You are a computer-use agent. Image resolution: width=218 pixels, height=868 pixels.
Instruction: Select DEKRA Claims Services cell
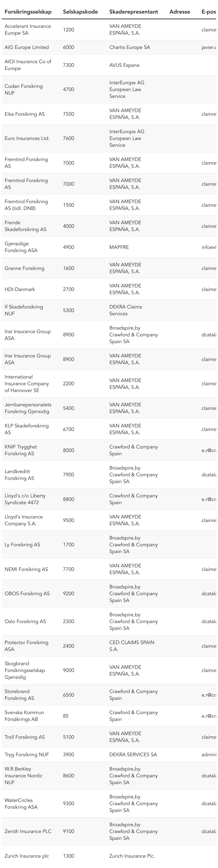(x=126, y=310)
